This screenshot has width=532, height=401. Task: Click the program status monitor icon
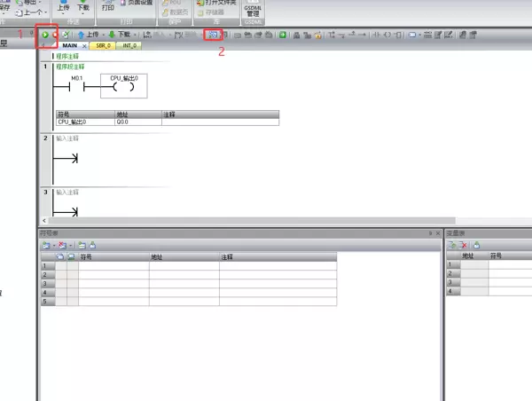click(213, 35)
